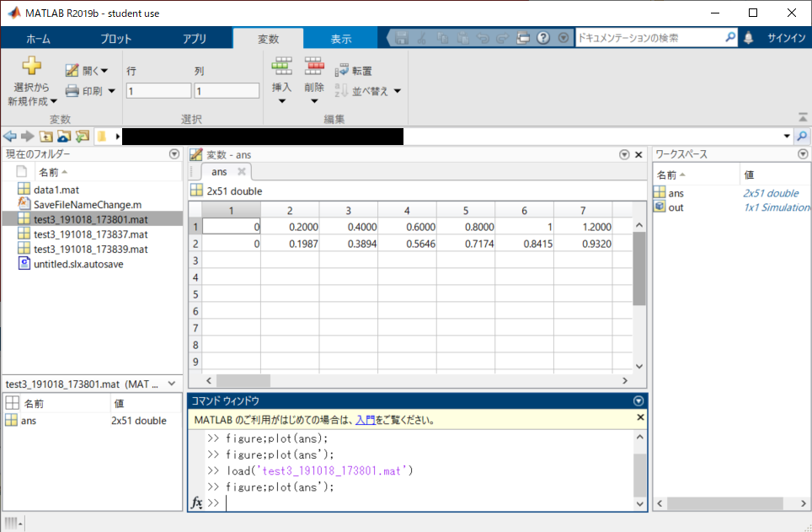Image resolution: width=812 pixels, height=532 pixels.
Task: Click the Print (印刷) icon
Action: tap(72, 91)
